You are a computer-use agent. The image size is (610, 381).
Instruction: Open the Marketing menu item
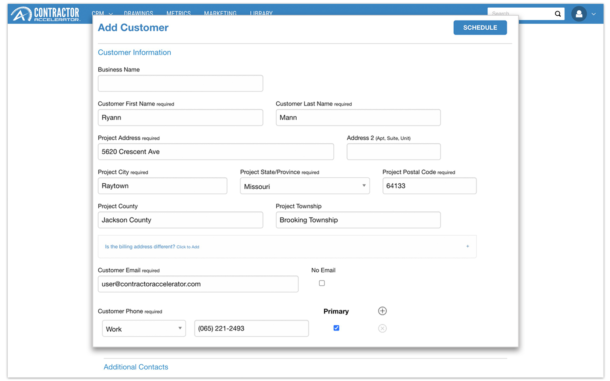pyautogui.click(x=220, y=13)
